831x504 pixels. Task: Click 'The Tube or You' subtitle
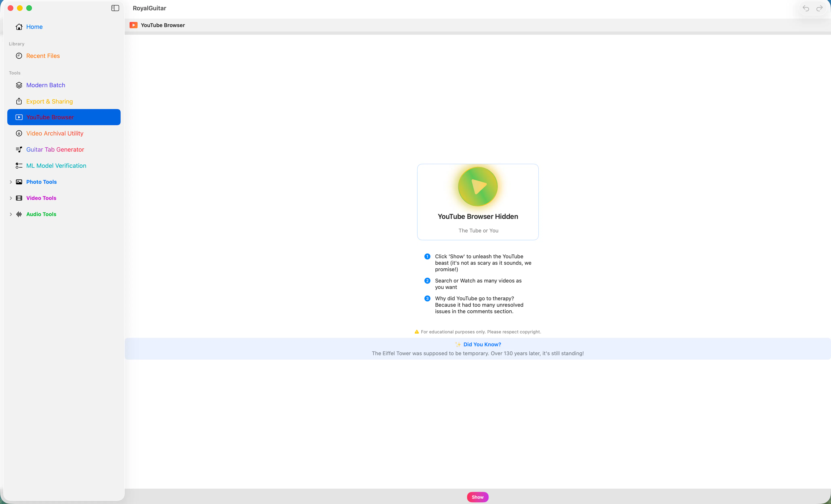tap(478, 231)
